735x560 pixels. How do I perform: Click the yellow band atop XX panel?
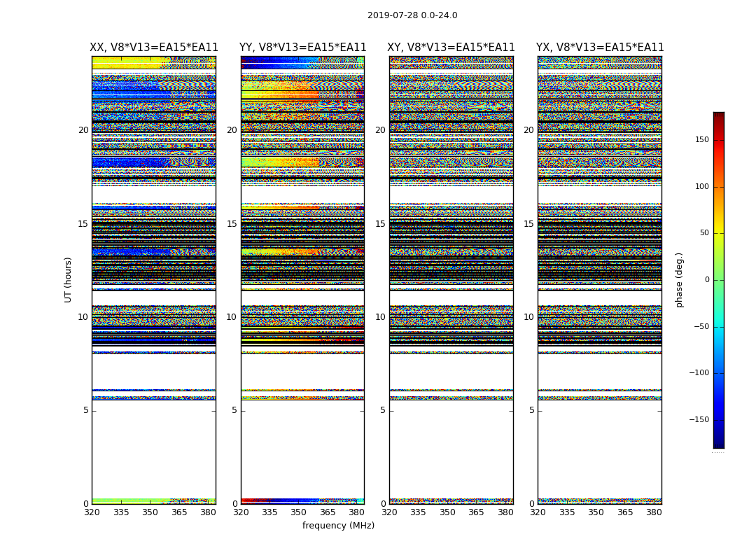point(127,62)
